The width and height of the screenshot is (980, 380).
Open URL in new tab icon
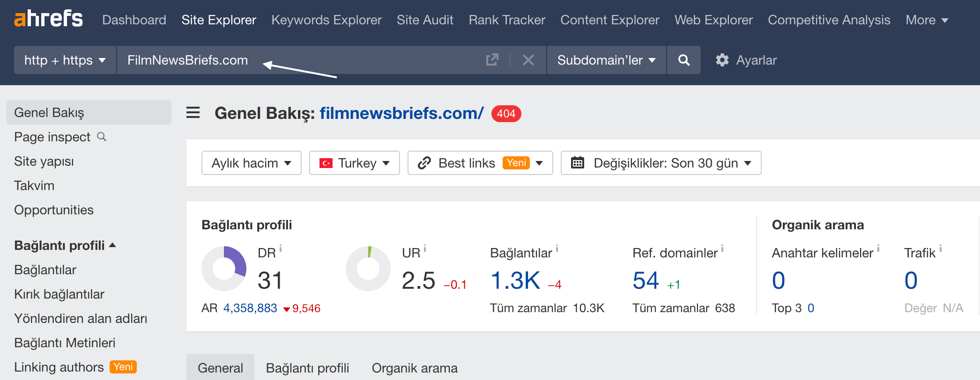point(492,60)
